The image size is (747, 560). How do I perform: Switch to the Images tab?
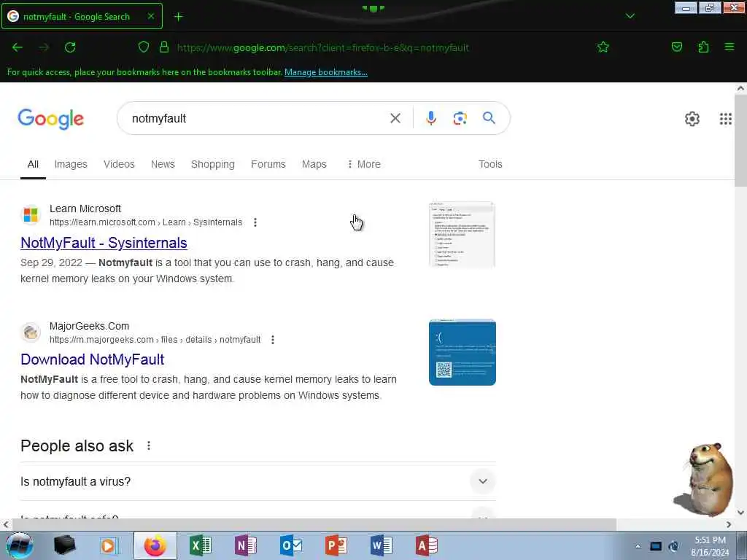point(71,164)
